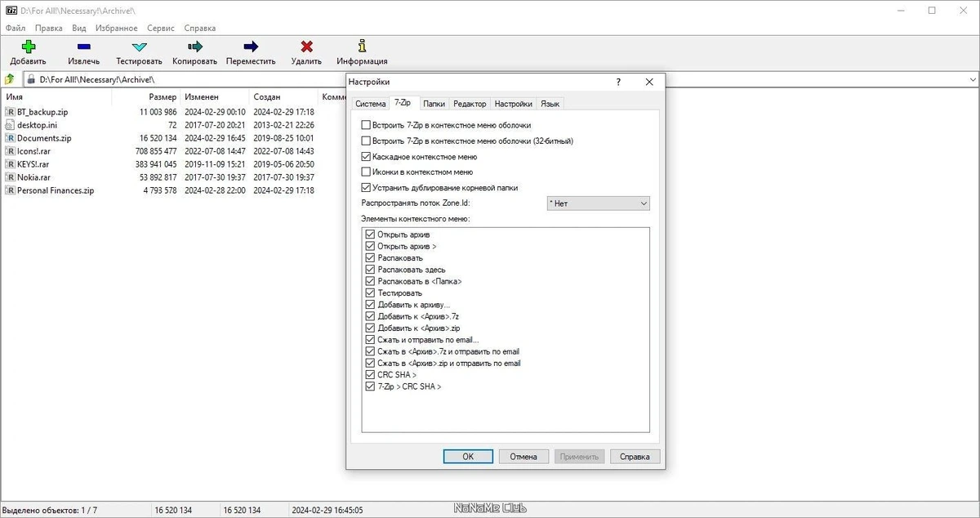Click the BT_backup.zip file icon
This screenshot has height=518, width=980.
point(11,112)
